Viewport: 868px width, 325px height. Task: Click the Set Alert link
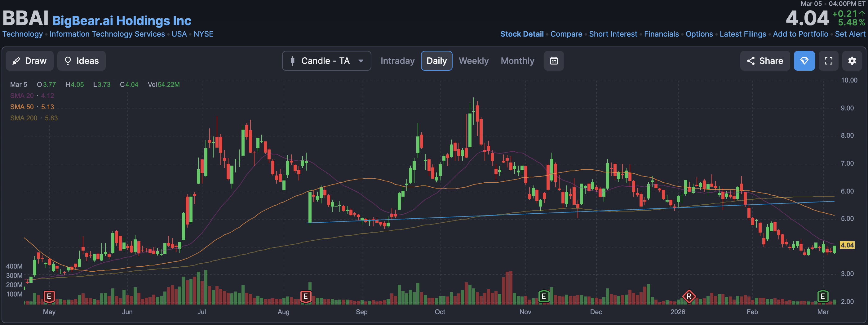[850, 34]
